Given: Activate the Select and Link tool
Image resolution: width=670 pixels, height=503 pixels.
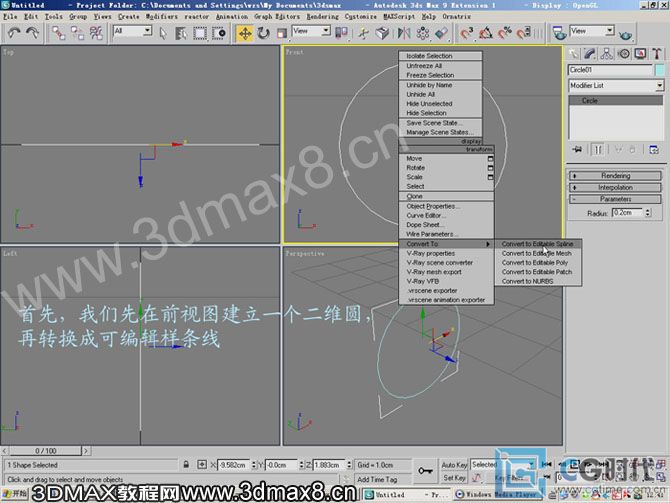Looking at the screenshot, I should (59, 33).
